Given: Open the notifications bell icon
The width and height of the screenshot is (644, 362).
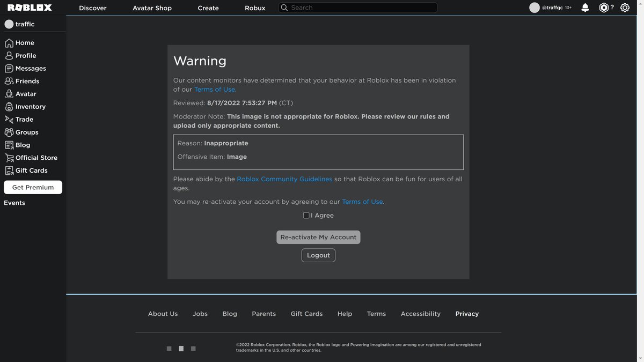Looking at the screenshot, I should point(585,8).
